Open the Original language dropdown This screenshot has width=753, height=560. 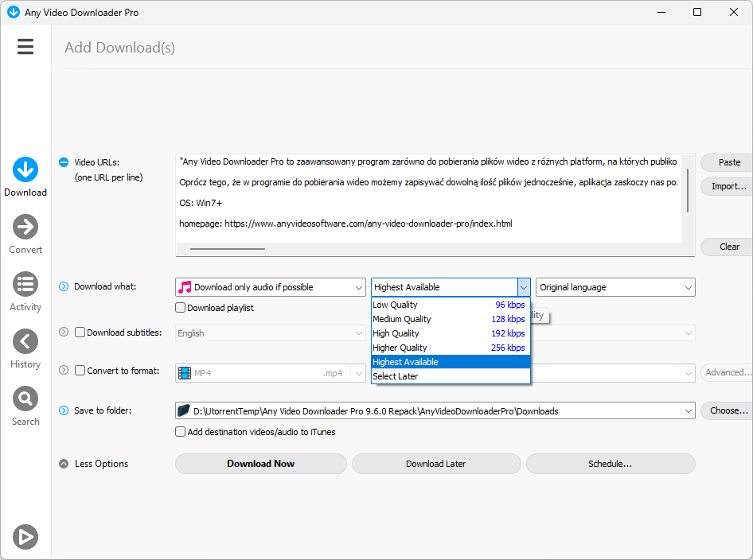pyautogui.click(x=615, y=287)
